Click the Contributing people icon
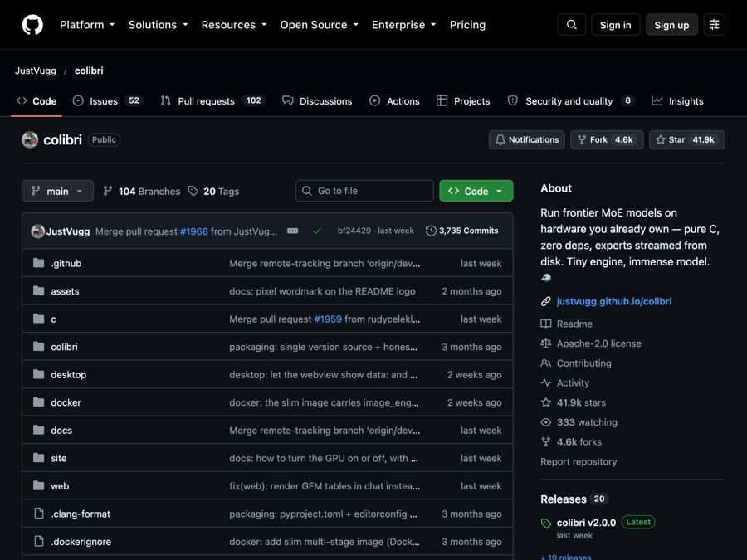 point(546,363)
